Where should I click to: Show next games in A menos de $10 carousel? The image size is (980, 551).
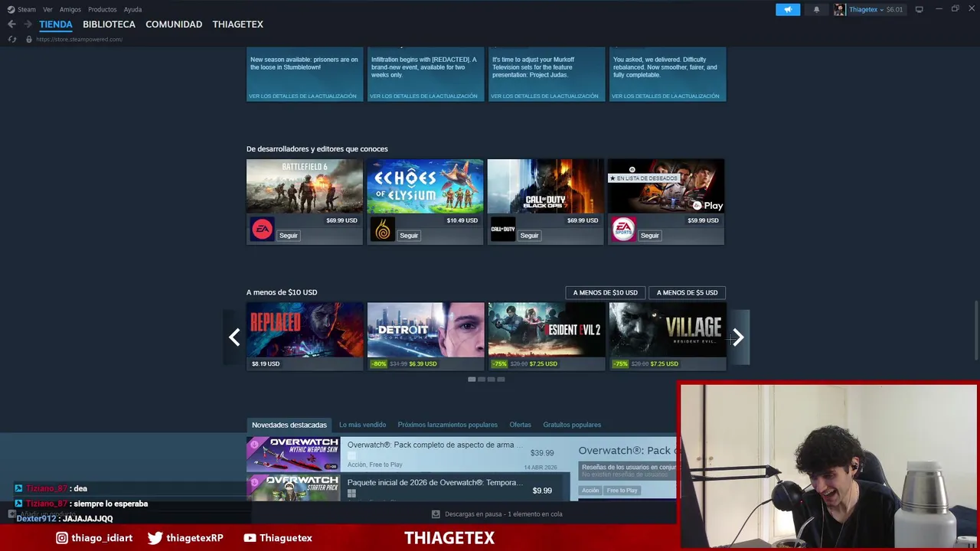coord(738,337)
